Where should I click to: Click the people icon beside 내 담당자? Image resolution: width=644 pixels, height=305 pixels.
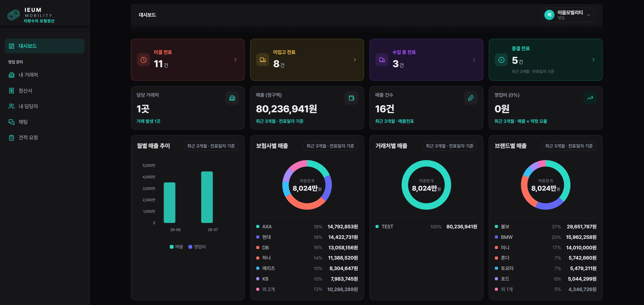pos(12,106)
